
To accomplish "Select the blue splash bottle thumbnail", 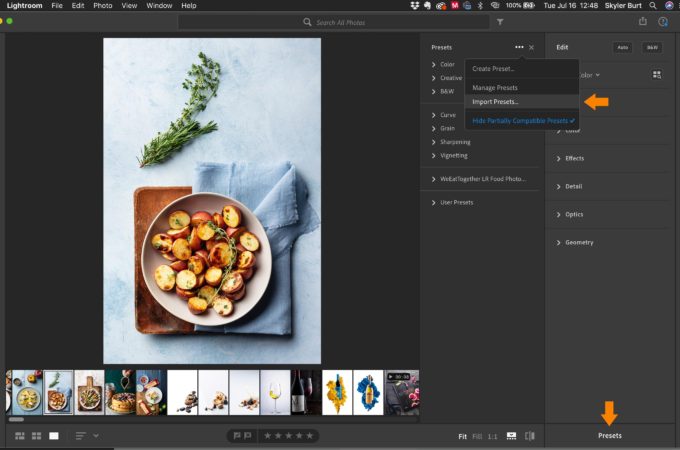I will coord(368,392).
